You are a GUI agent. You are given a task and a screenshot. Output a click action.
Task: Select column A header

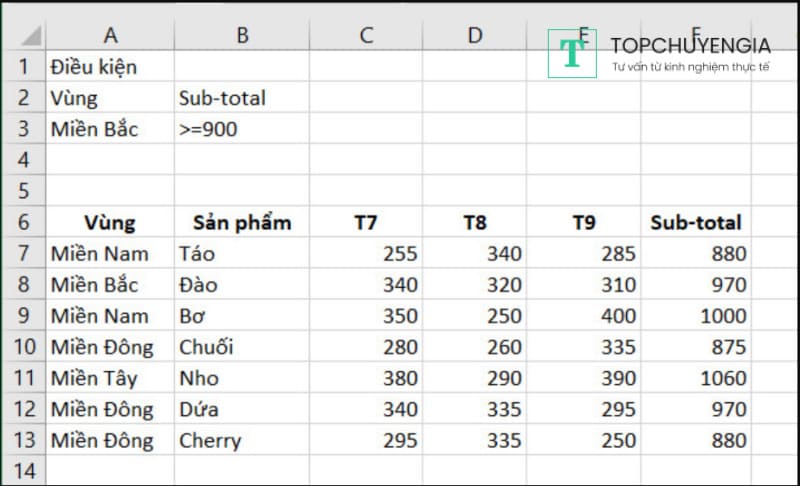pyautogui.click(x=110, y=35)
